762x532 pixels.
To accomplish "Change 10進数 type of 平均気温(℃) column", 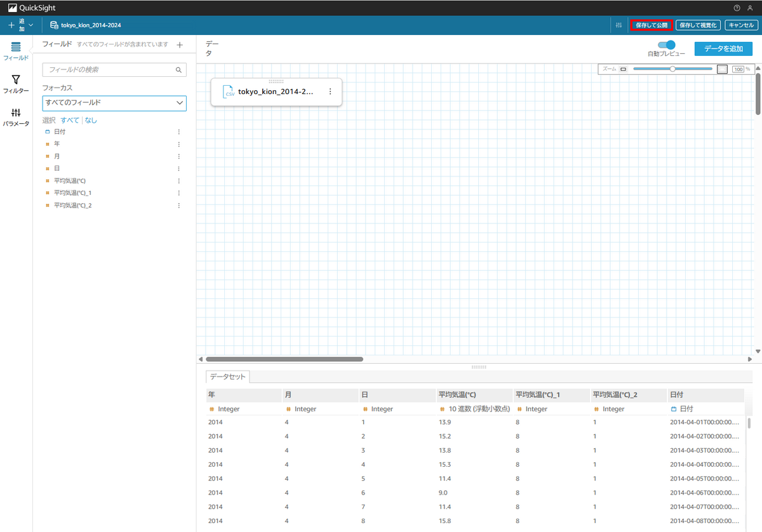I will tap(475, 409).
